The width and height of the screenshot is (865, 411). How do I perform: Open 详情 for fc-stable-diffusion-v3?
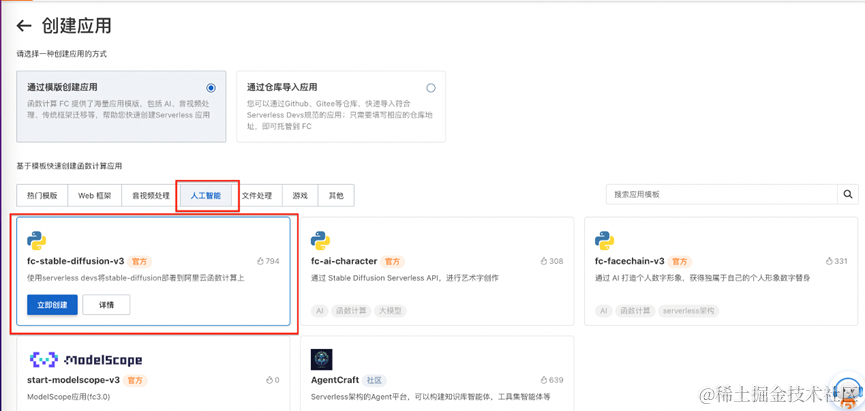[x=106, y=305]
